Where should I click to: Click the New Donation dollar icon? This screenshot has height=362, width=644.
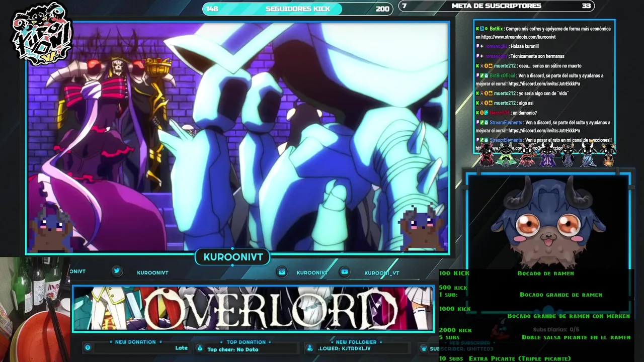[88, 348]
